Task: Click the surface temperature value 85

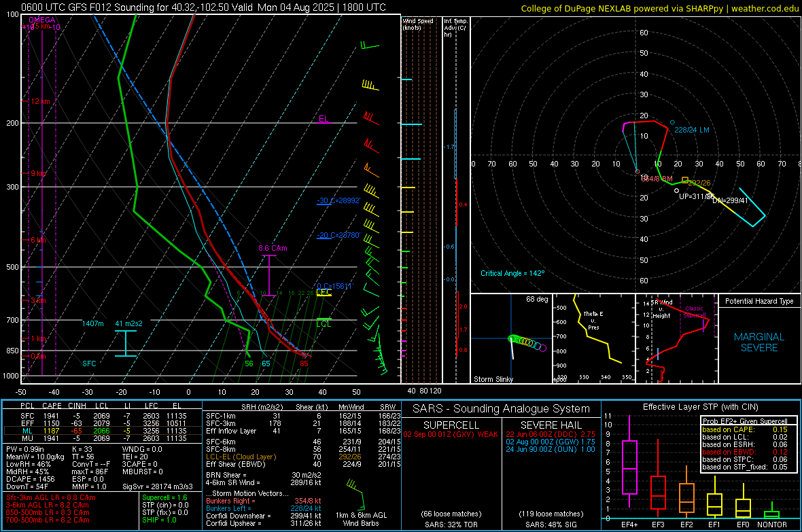Action: click(x=304, y=363)
